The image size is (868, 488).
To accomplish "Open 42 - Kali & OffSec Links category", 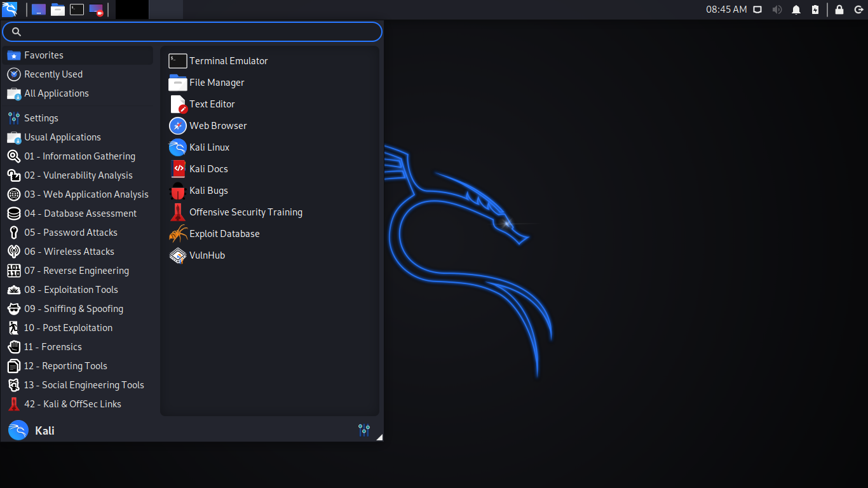I will [78, 404].
